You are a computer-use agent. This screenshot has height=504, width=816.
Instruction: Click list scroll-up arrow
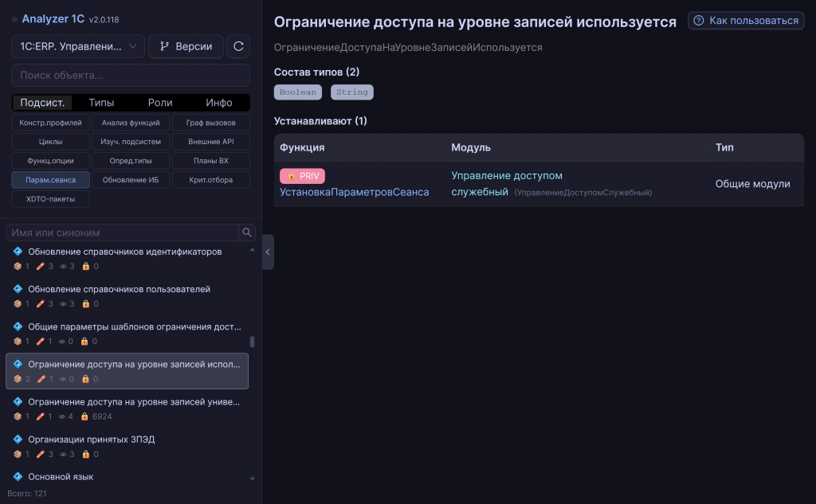pyautogui.click(x=252, y=250)
